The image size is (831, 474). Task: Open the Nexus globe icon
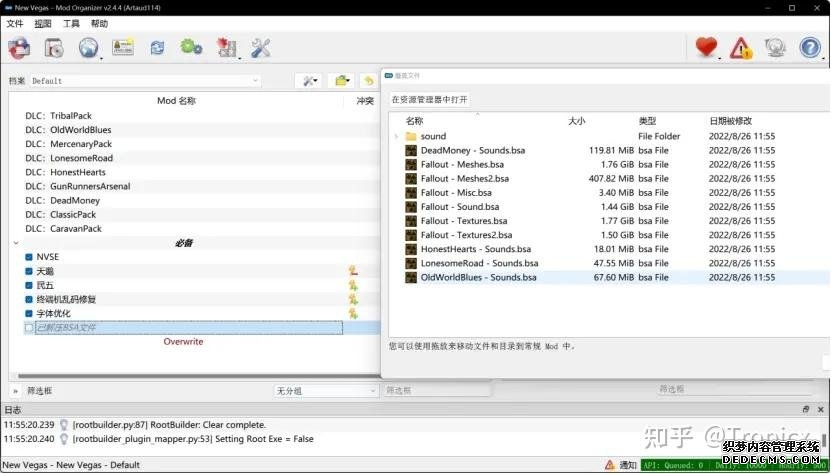(89, 47)
